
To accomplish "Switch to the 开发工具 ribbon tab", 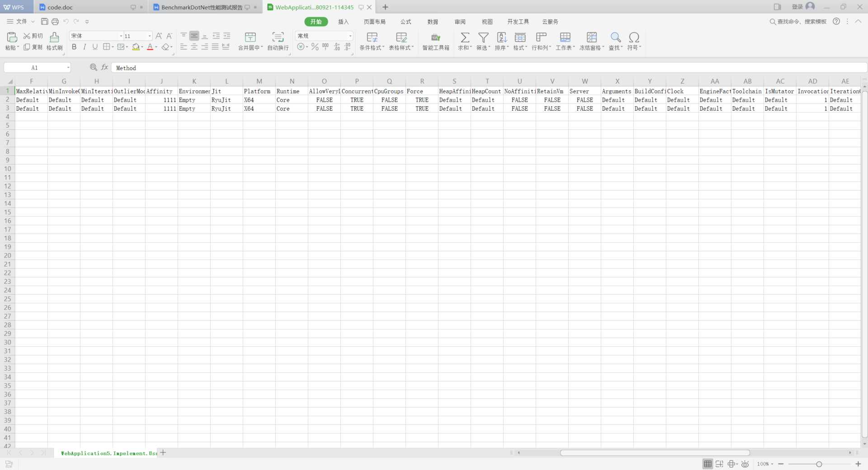I will [518, 22].
